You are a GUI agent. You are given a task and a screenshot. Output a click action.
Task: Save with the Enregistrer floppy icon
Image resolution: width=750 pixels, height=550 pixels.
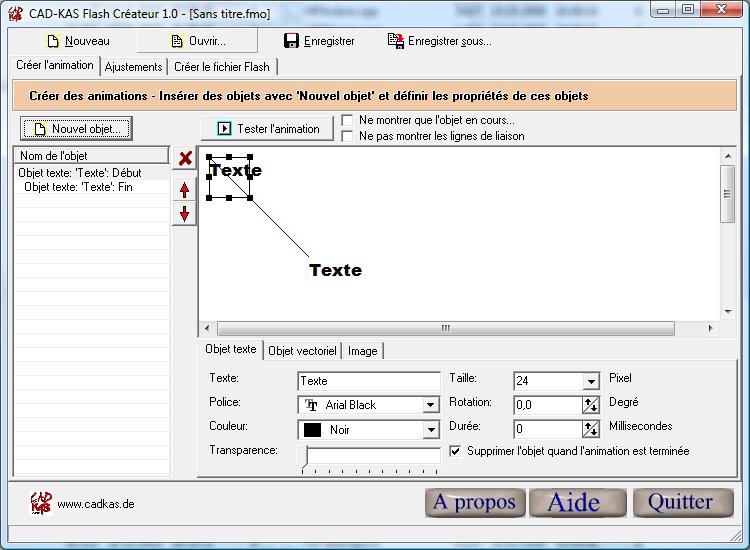[319, 41]
